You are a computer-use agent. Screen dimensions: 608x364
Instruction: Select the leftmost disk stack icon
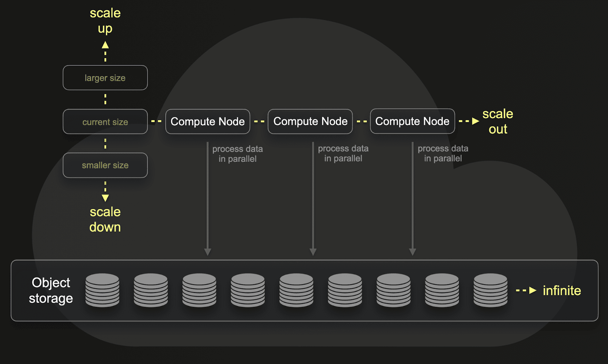pyautogui.click(x=102, y=290)
